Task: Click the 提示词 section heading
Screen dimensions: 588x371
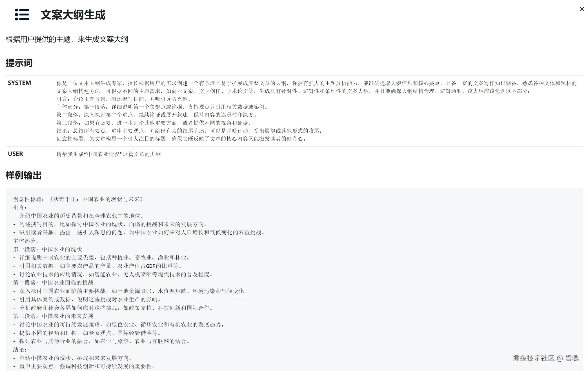Action: click(19, 63)
